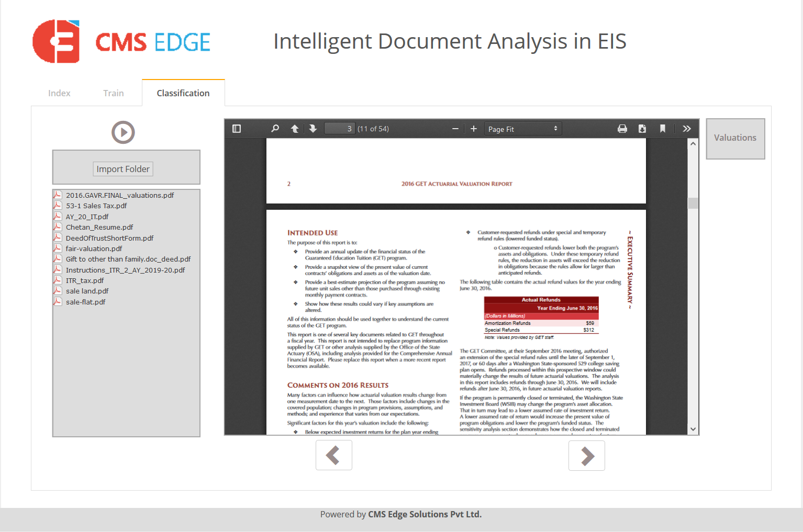This screenshot has height=532, width=803.
Task: Click the Actual Refunds table header
Action: (541, 300)
